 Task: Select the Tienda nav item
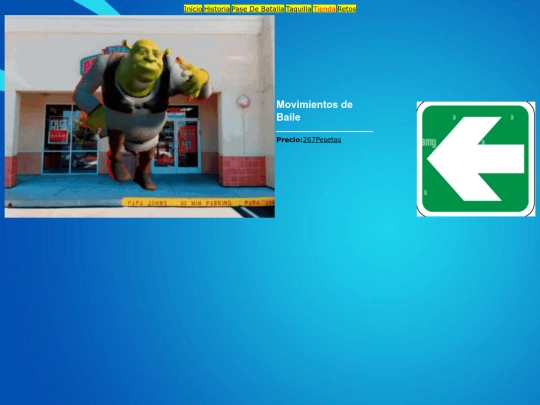324,9
